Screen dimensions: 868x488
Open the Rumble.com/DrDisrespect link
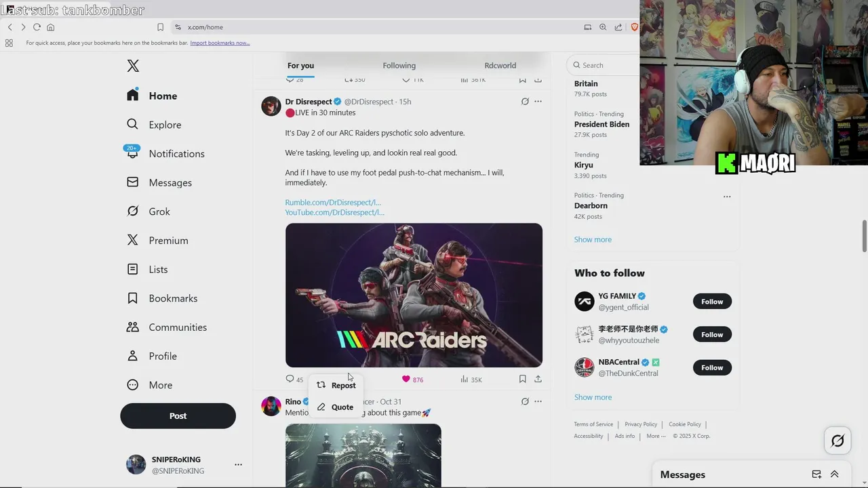(333, 203)
